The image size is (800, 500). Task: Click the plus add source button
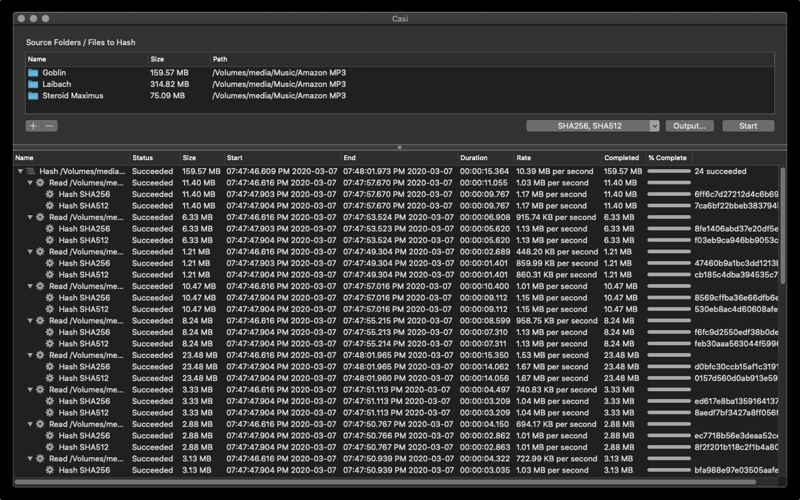[33, 126]
